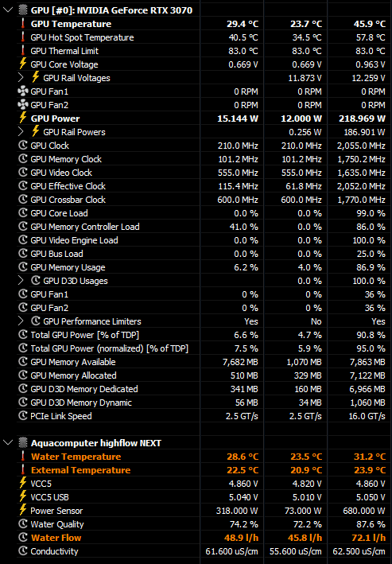Click the GPU Memory Clock gauge icon
This screenshot has height=564, width=392.
coord(23,159)
